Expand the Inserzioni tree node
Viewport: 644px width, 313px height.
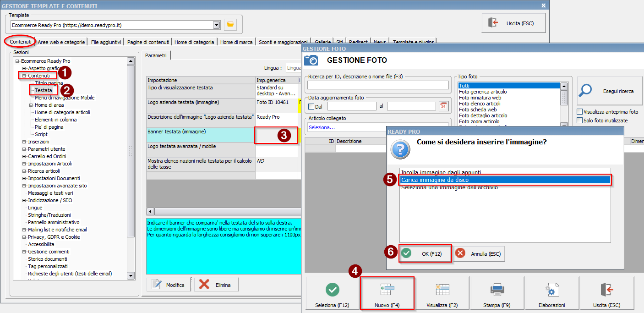coord(24,142)
